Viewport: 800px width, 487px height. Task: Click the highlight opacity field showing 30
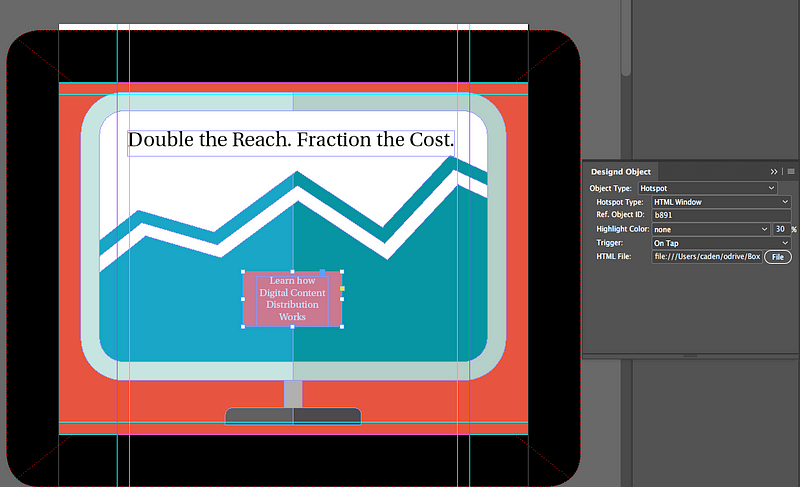point(780,229)
